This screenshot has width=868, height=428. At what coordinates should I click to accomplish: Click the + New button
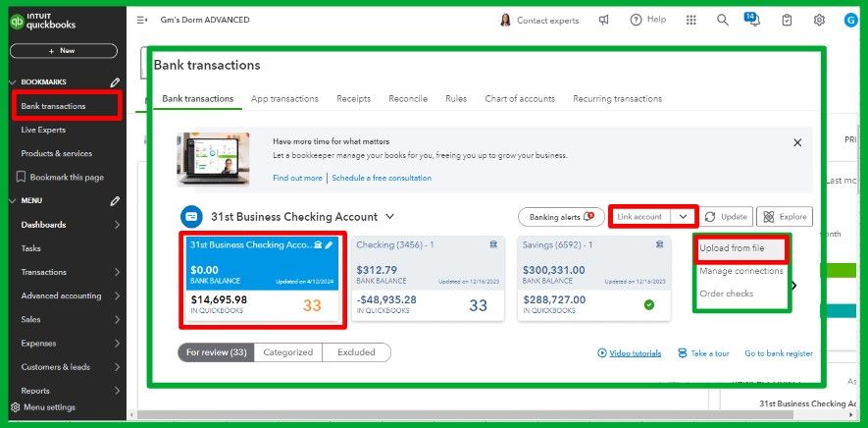point(64,50)
